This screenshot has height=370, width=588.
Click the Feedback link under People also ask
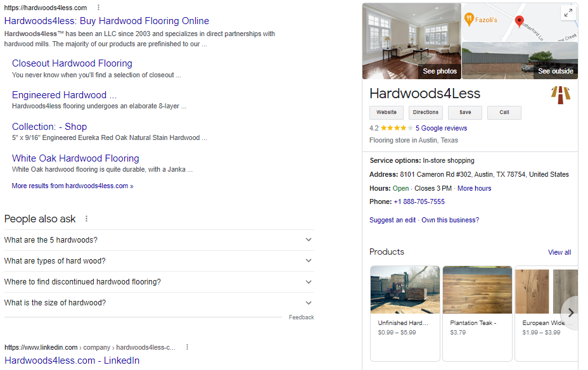click(x=301, y=317)
